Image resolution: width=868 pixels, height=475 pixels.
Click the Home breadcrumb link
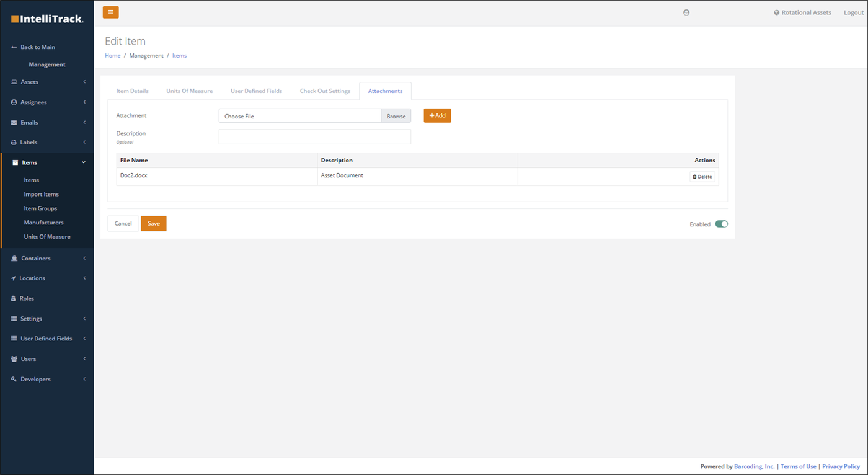pyautogui.click(x=113, y=56)
